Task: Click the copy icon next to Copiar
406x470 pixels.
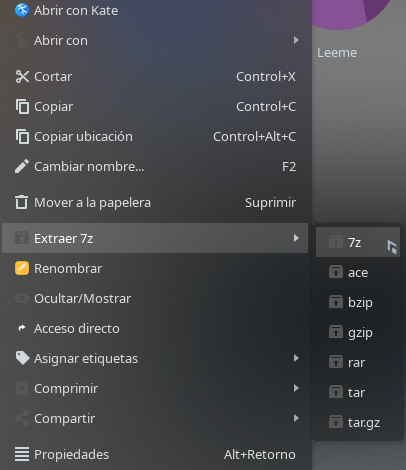Action: 22,107
